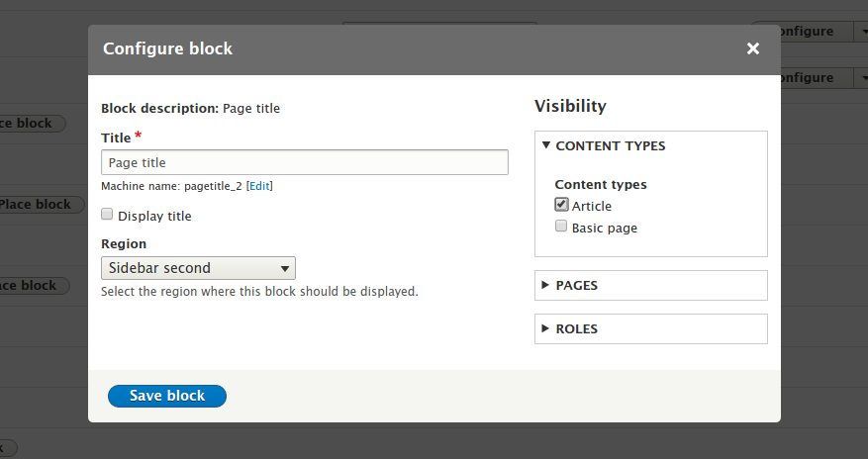This screenshot has width=868, height=459.
Task: Click the Visibility heading
Action: (570, 106)
